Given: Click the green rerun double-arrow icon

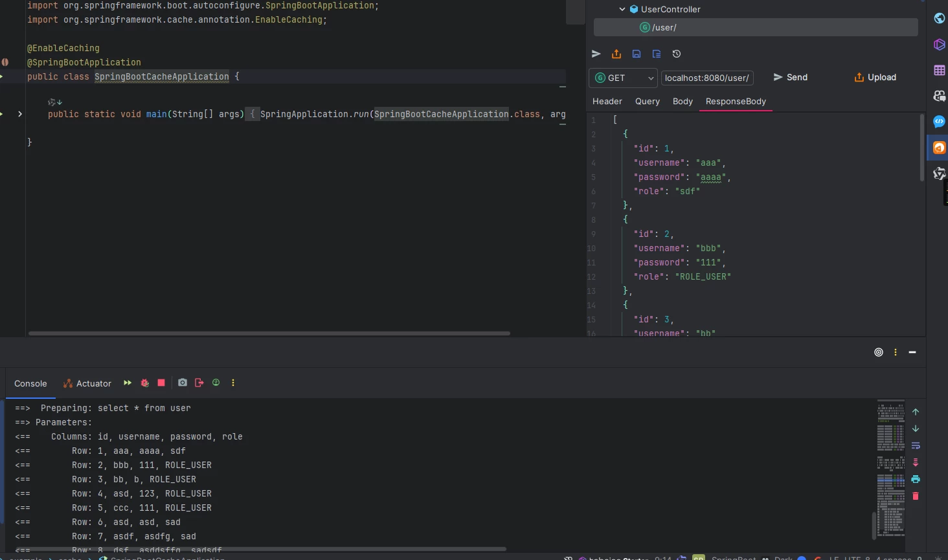Looking at the screenshot, I should tap(128, 383).
